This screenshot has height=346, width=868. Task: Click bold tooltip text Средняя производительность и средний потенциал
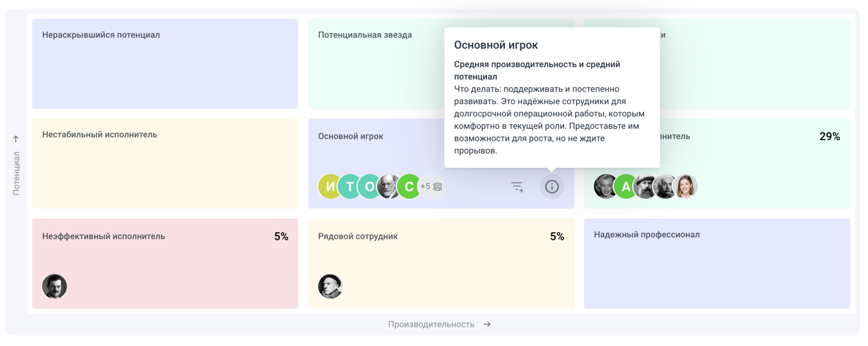[537, 70]
